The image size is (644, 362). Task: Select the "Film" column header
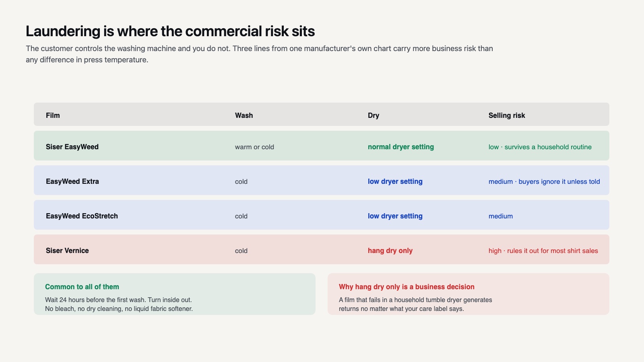tap(53, 115)
